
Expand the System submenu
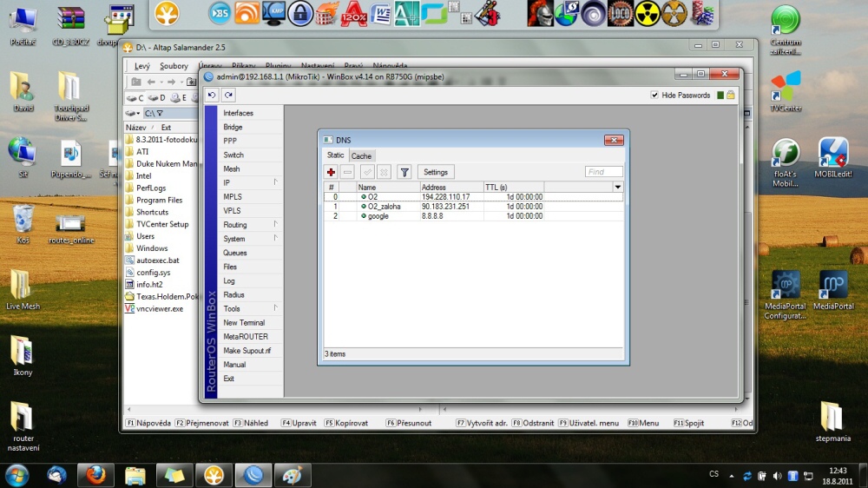[250, 239]
